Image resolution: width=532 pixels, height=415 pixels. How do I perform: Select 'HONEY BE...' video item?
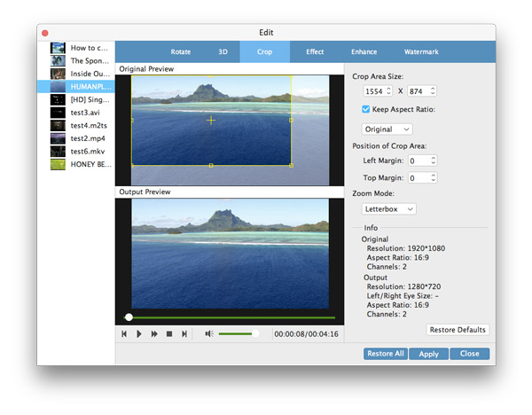pos(76,164)
